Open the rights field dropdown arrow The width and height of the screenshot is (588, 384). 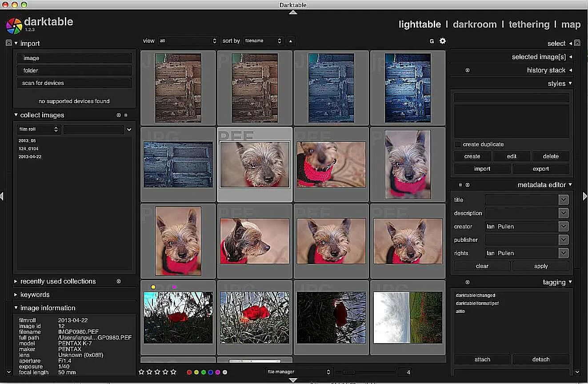point(564,253)
